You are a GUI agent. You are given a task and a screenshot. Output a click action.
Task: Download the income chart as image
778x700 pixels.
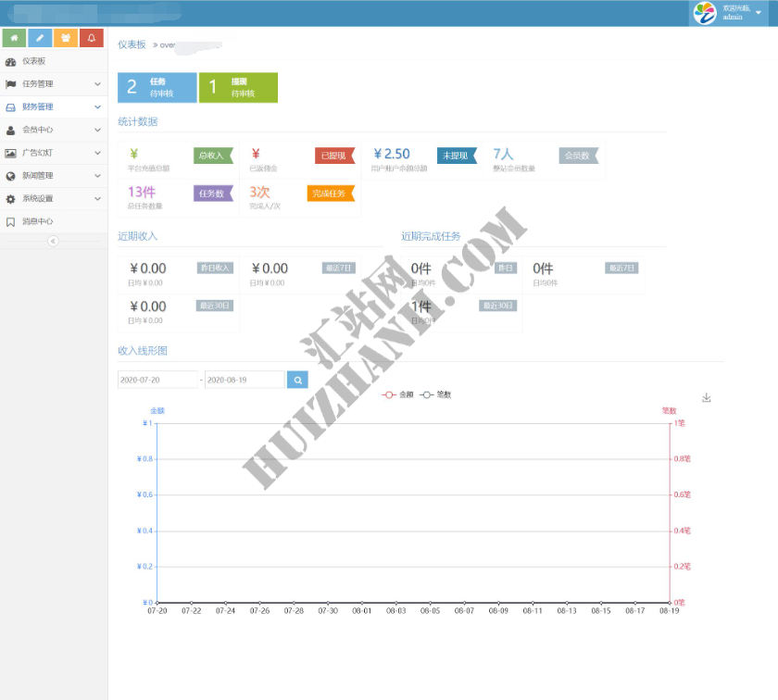tap(707, 397)
